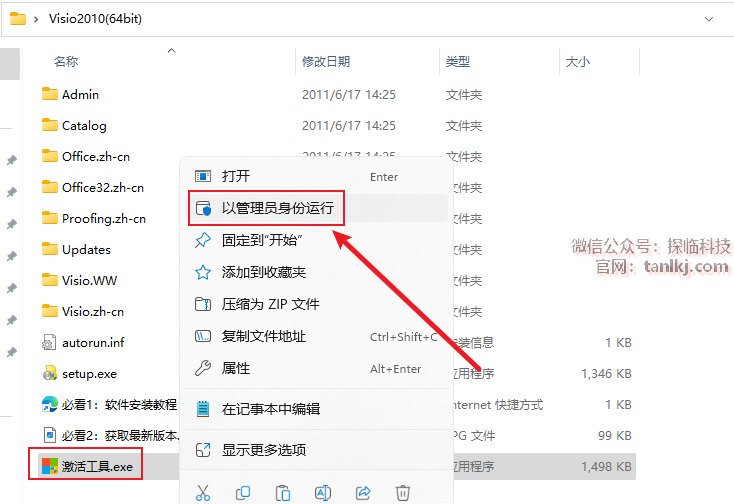The width and height of the screenshot is (734, 504).
Task: Sort by the 修改日期 column header
Action: 326,61
